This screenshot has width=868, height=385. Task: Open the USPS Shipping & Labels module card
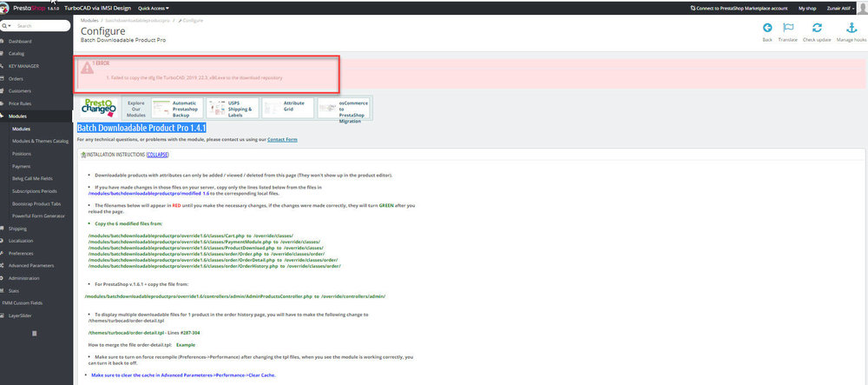click(232, 109)
